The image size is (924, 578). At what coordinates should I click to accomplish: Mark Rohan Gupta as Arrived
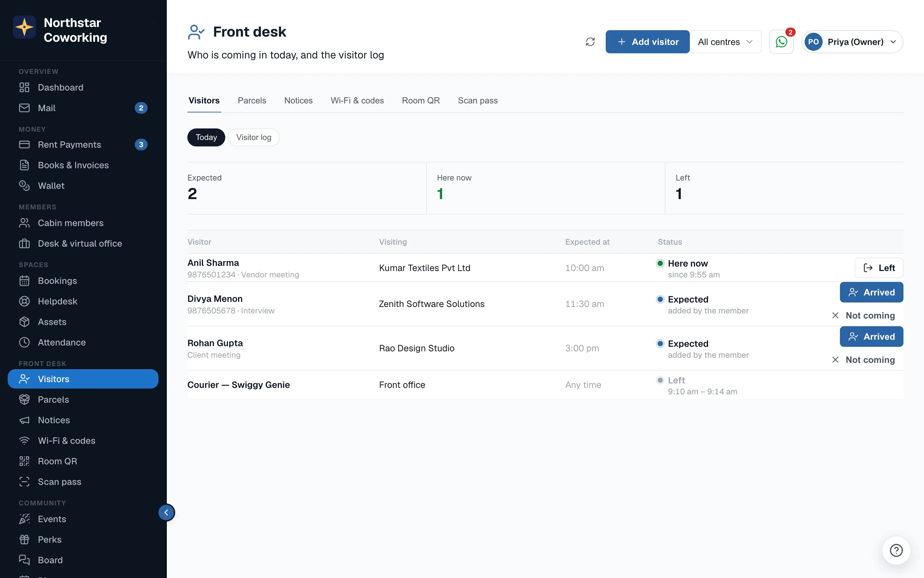coord(871,337)
